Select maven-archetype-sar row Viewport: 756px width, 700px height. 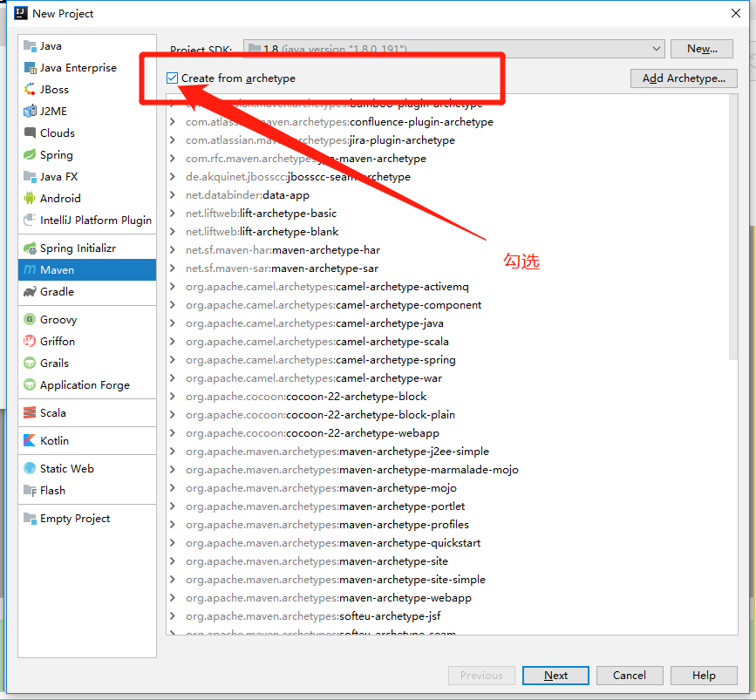tap(452, 268)
